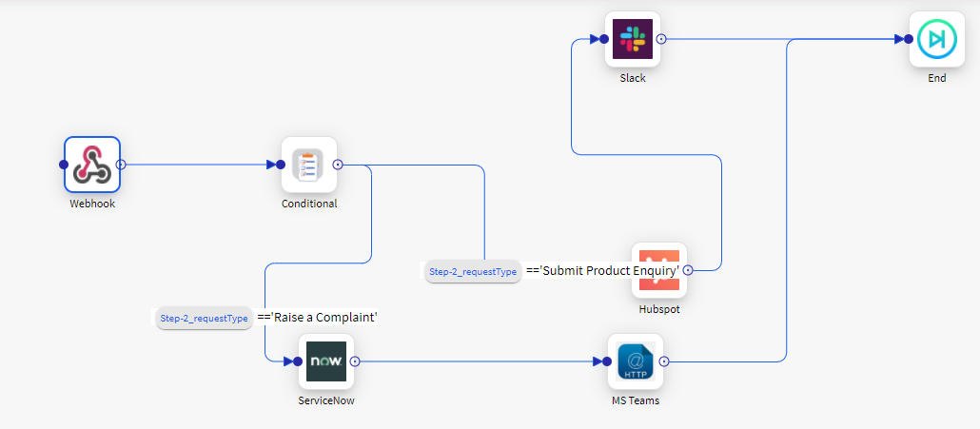Click the Conditional label
The image size is (980, 429).
(309, 204)
